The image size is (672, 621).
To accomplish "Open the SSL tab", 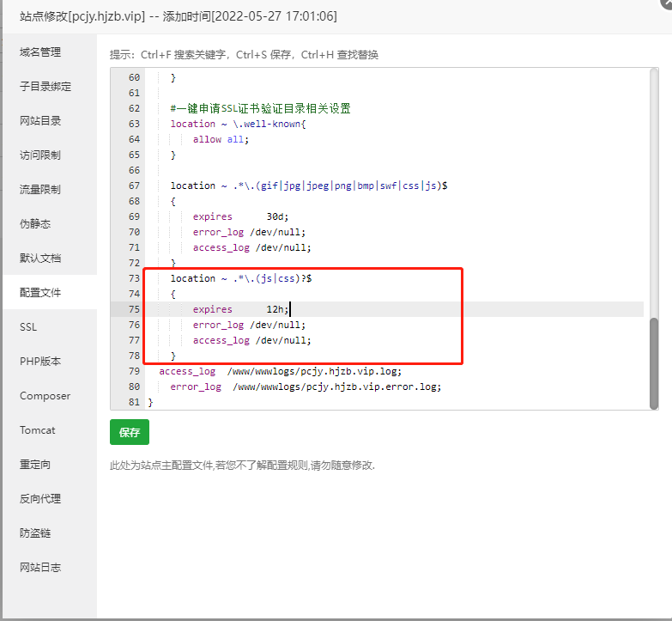I will click(28, 326).
